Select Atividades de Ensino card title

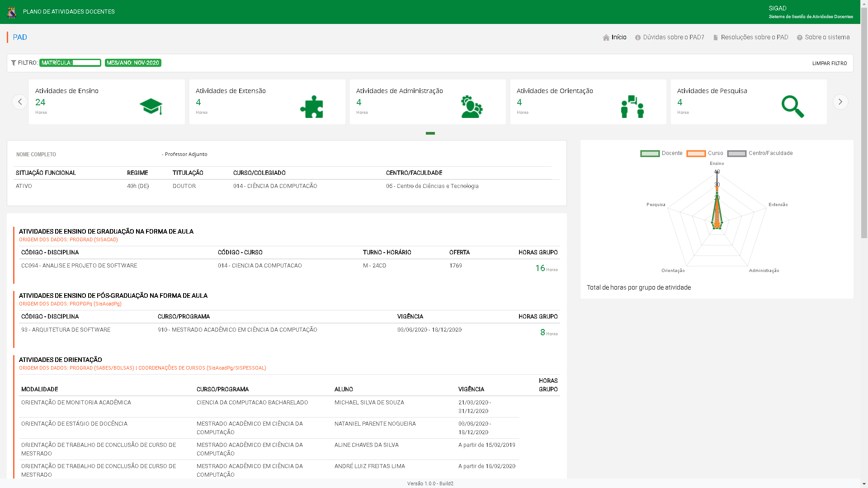click(x=67, y=91)
